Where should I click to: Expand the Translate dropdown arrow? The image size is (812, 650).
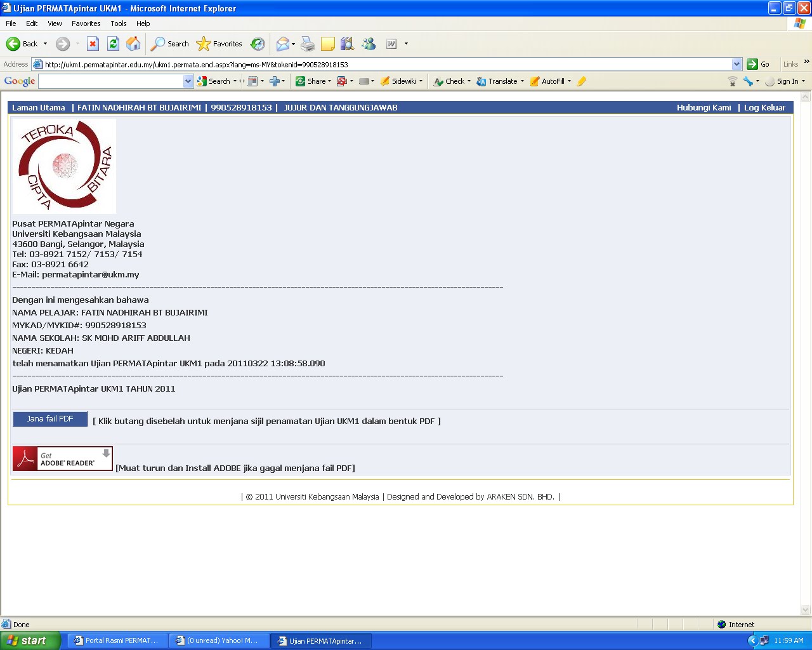tap(522, 81)
